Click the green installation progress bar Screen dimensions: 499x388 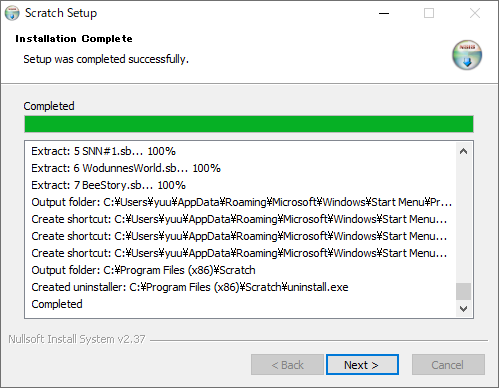tap(249, 124)
